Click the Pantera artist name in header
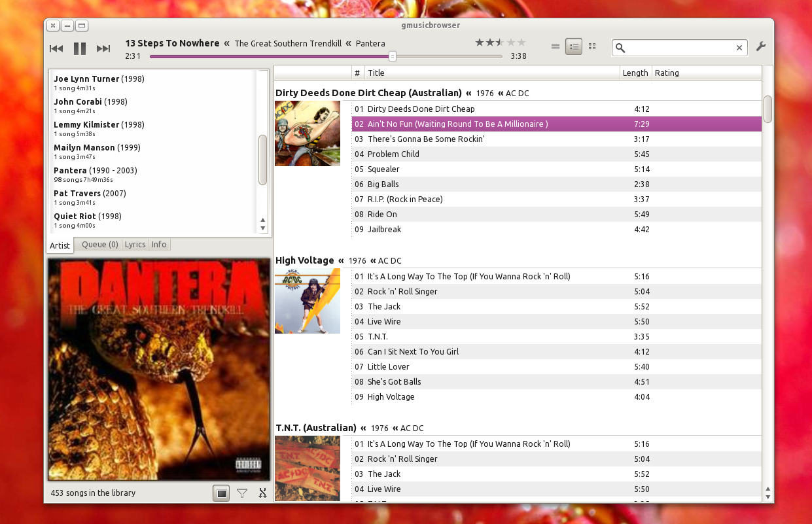Viewport: 812px width, 524px height. (x=370, y=44)
